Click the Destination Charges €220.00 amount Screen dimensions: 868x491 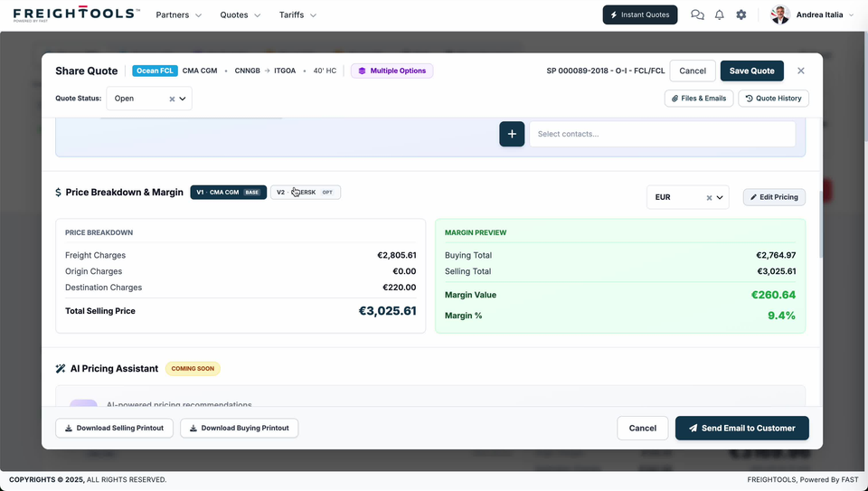399,288
